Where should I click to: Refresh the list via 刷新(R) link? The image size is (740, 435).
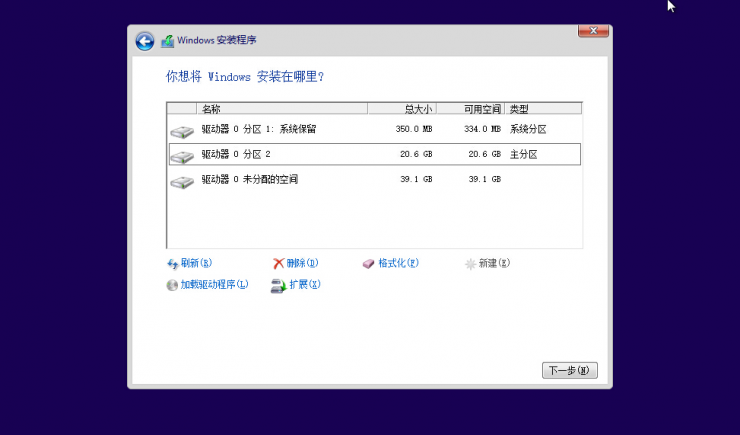(x=196, y=263)
